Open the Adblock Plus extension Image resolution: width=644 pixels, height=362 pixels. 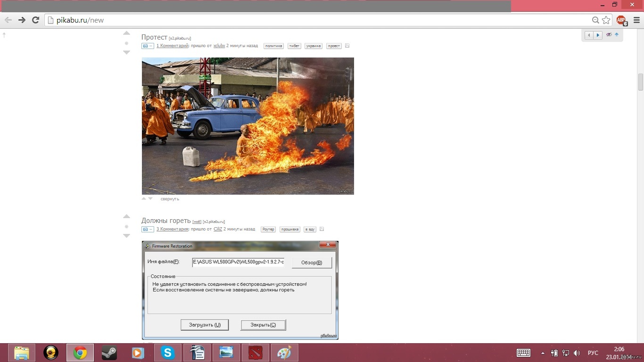click(621, 20)
